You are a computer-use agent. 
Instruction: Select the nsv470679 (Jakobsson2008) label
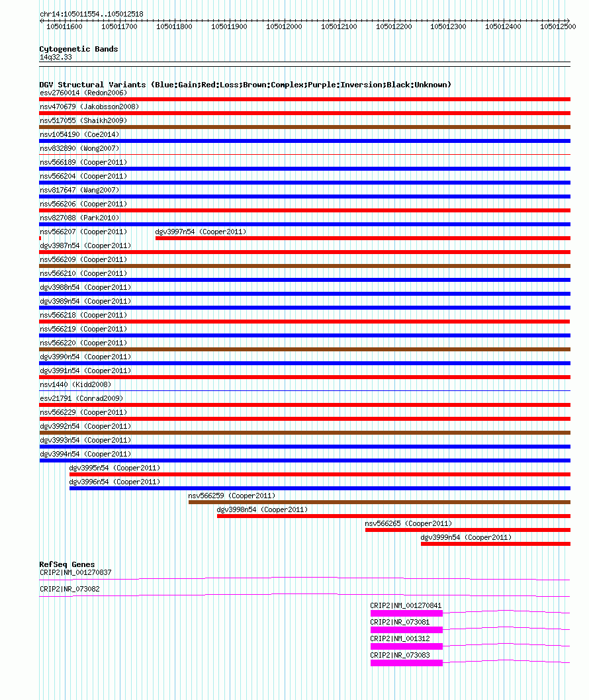[89, 107]
